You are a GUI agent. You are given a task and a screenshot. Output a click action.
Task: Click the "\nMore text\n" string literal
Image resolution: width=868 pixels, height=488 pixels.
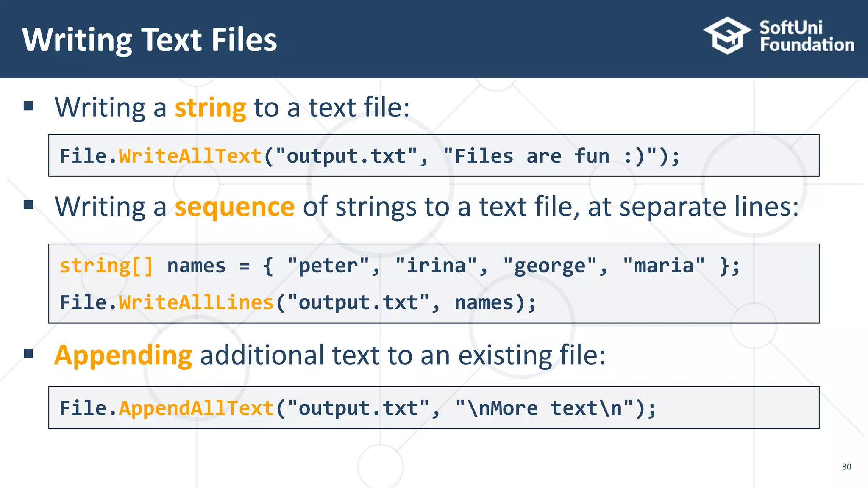[x=544, y=408]
